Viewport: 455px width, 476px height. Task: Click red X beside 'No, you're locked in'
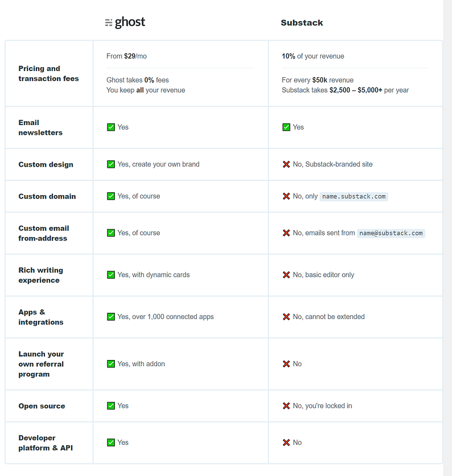click(286, 405)
